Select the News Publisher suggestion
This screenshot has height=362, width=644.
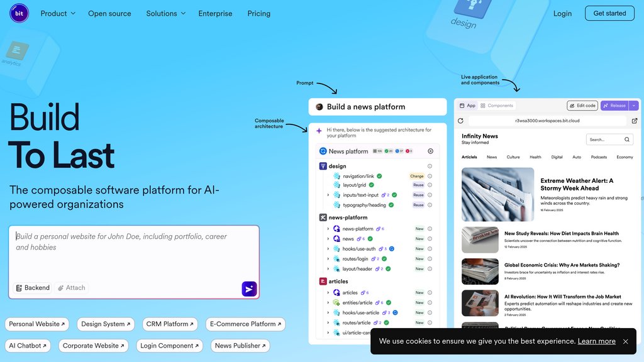click(240, 346)
